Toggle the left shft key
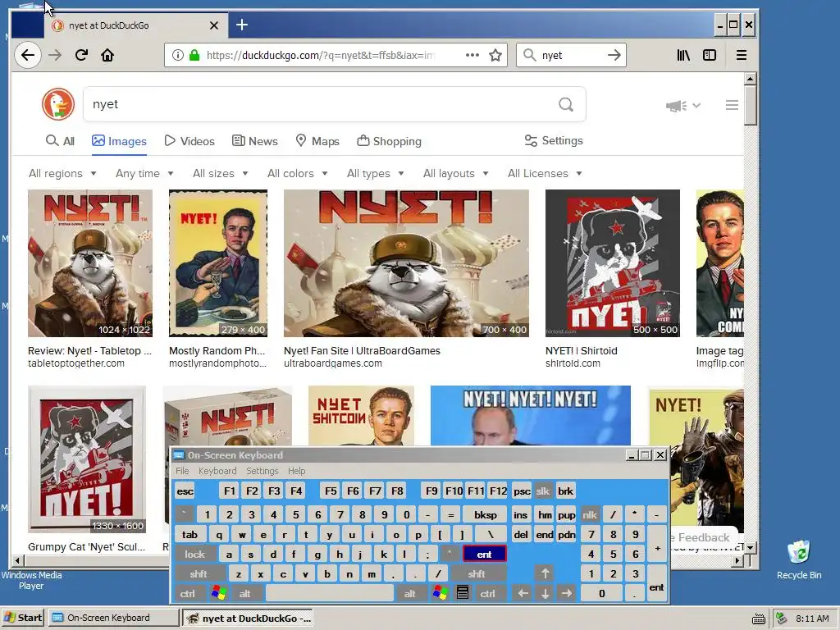Image resolution: width=840 pixels, height=630 pixels. [199, 573]
